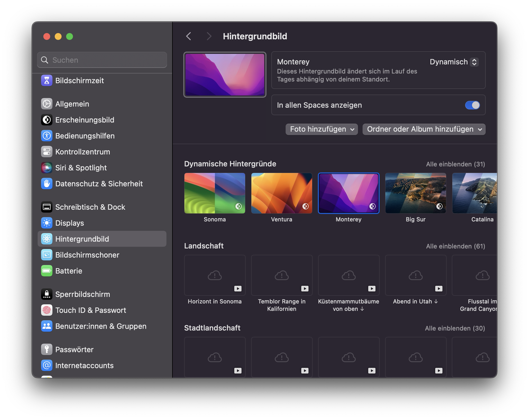
Task: Click Alle einblenden for Landschaft section
Action: tap(455, 246)
